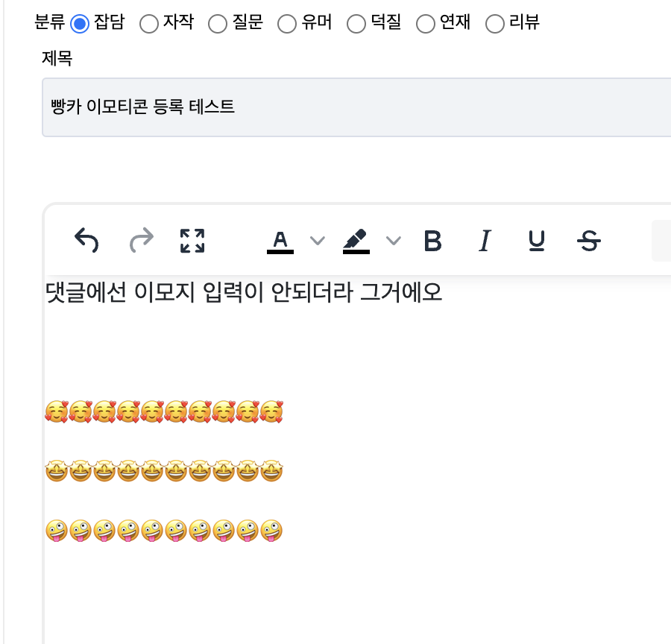Click the undo arrow icon

point(86,241)
